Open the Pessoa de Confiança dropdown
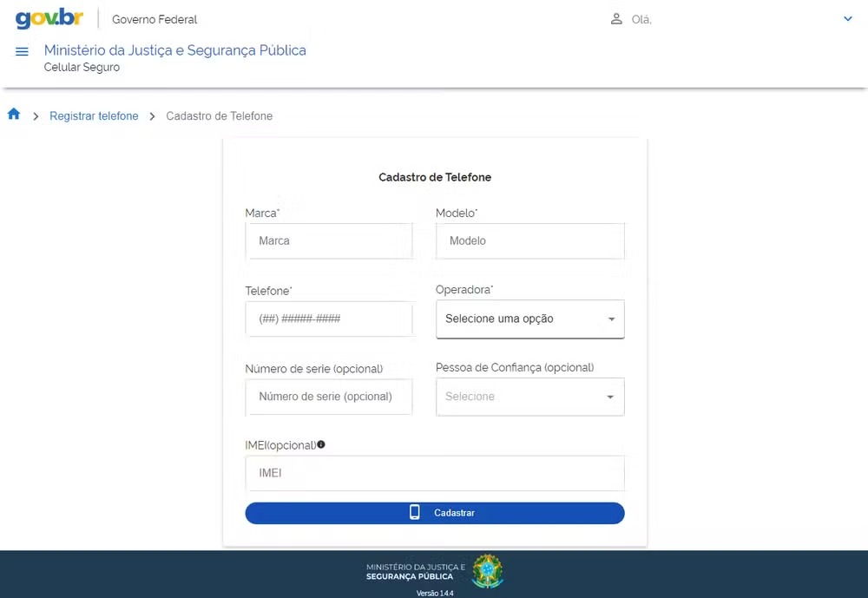The width and height of the screenshot is (868, 598). click(529, 397)
